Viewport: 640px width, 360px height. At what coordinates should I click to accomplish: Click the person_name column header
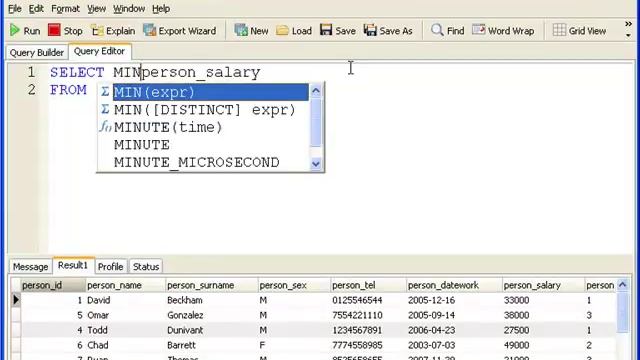point(126,285)
